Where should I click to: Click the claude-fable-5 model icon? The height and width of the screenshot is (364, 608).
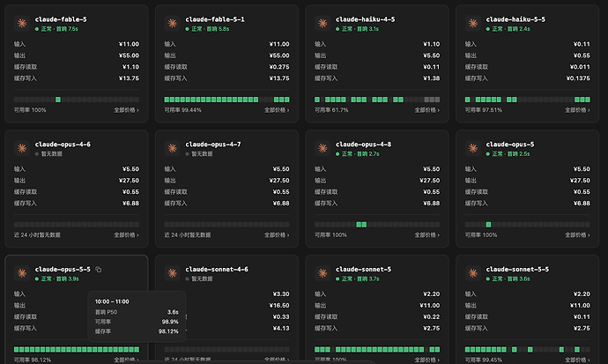click(x=22, y=23)
